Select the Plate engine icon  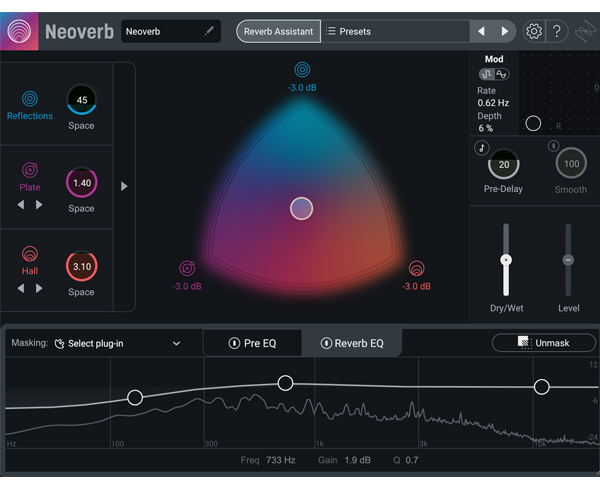pos(30,170)
